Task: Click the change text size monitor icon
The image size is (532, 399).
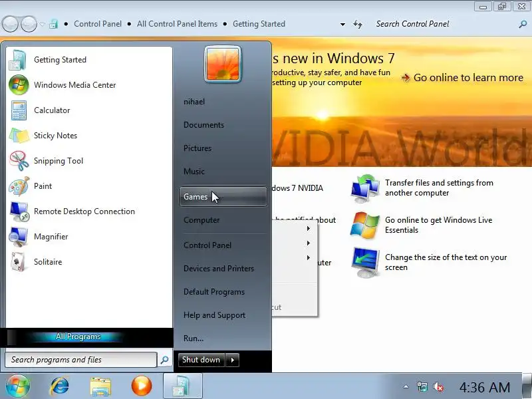Action: [365, 263]
